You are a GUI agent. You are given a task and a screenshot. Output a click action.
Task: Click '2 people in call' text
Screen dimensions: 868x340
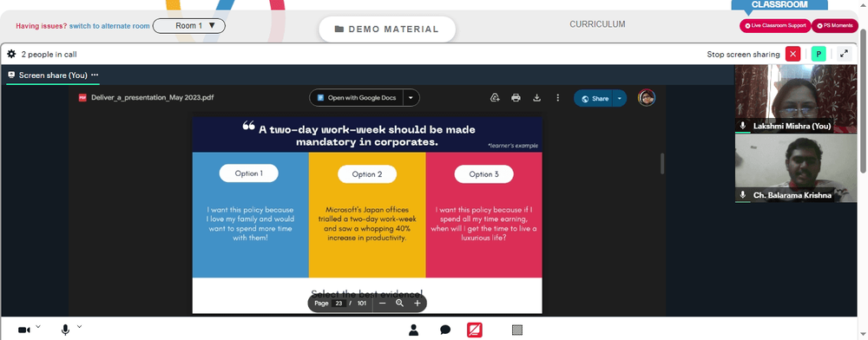tap(49, 54)
